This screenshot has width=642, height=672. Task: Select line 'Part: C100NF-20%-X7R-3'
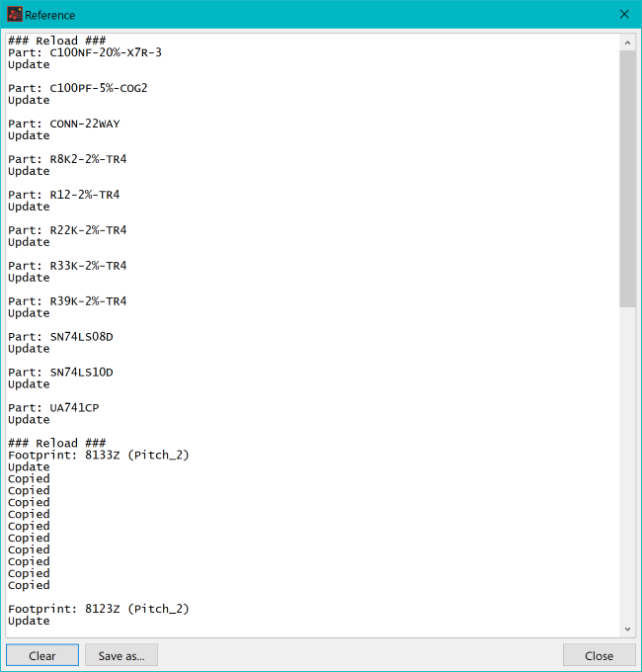tap(85, 52)
